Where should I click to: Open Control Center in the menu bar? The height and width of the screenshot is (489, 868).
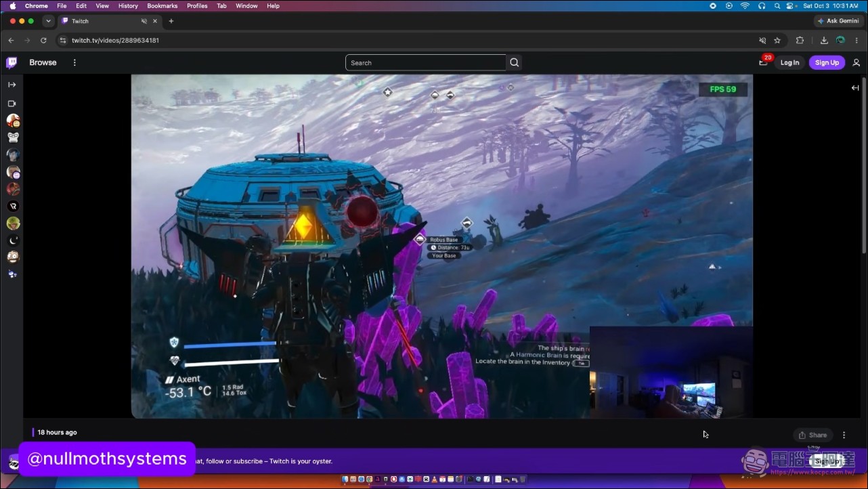point(791,5)
